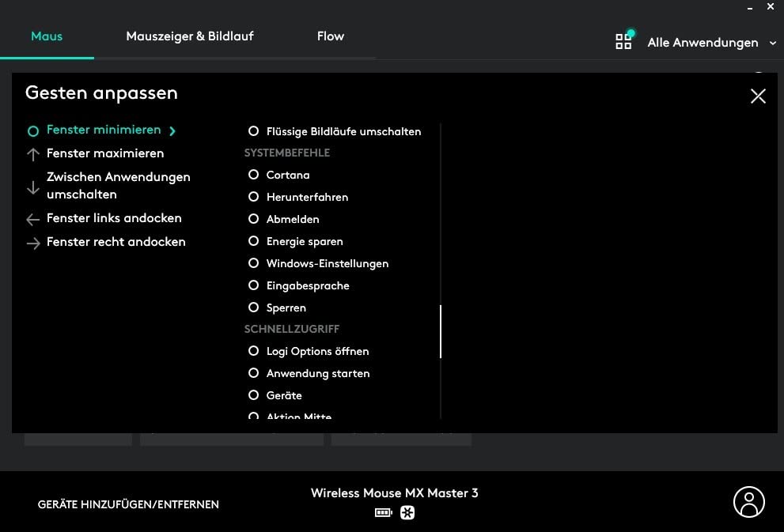Select Fenster maximieren gesture entry
Image resolution: width=784 pixels, height=532 pixels.
[x=105, y=153]
